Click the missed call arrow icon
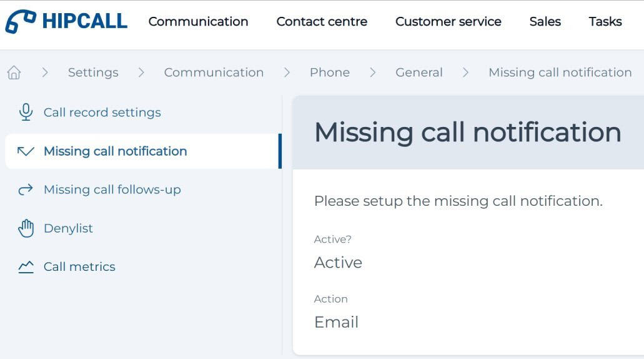This screenshot has width=644, height=359. (26, 151)
